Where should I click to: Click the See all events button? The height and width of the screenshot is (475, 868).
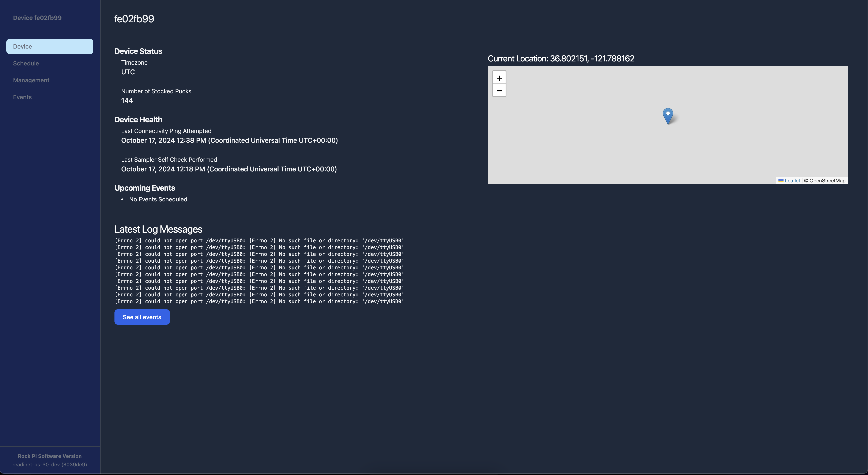pyautogui.click(x=142, y=317)
